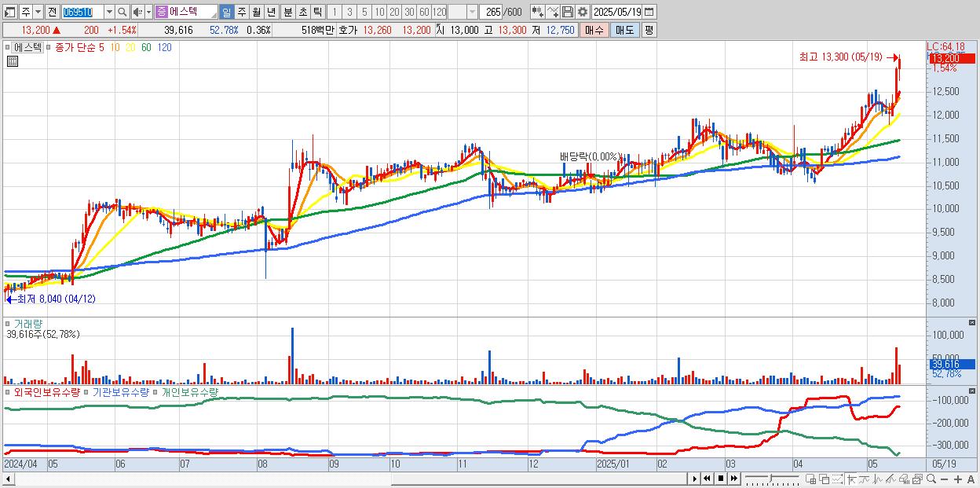This screenshot has width=980, height=488.
Task: Select the 년 (yearly) period button
Action: 271,12
